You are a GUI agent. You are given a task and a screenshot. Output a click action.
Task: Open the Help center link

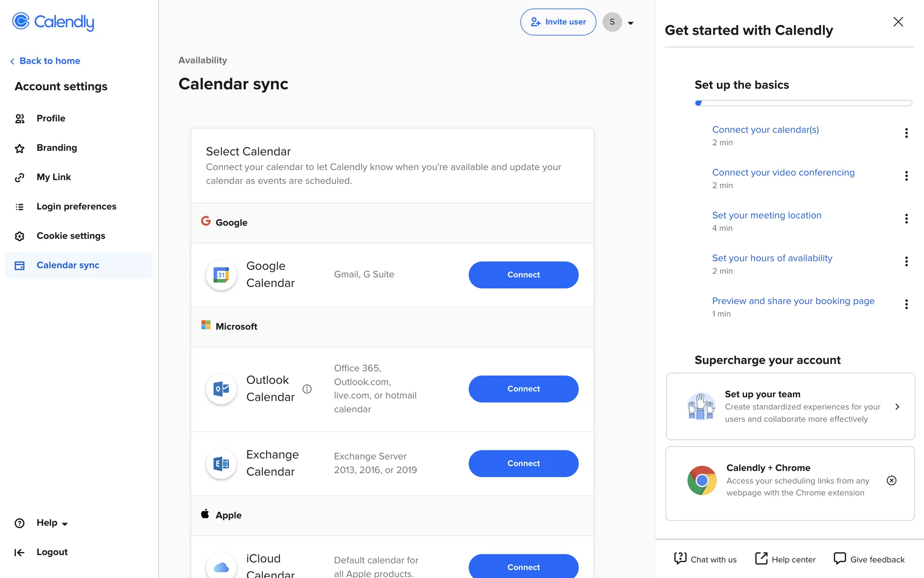[x=785, y=559]
